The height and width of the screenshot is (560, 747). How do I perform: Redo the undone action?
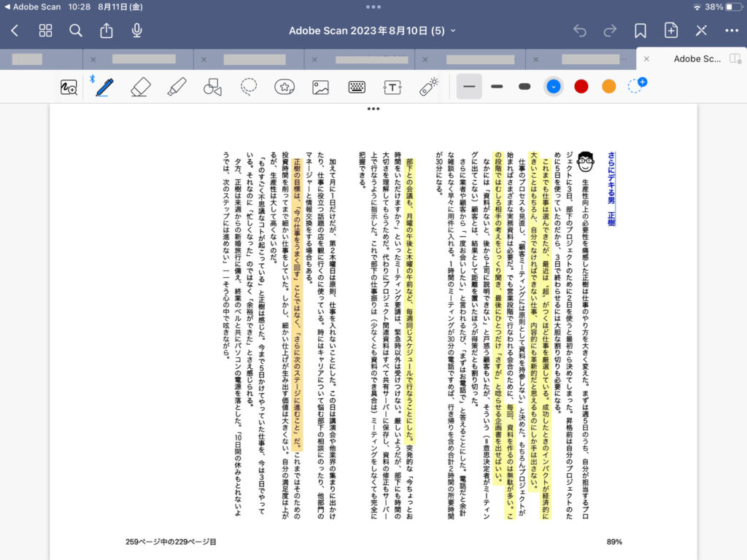click(611, 31)
